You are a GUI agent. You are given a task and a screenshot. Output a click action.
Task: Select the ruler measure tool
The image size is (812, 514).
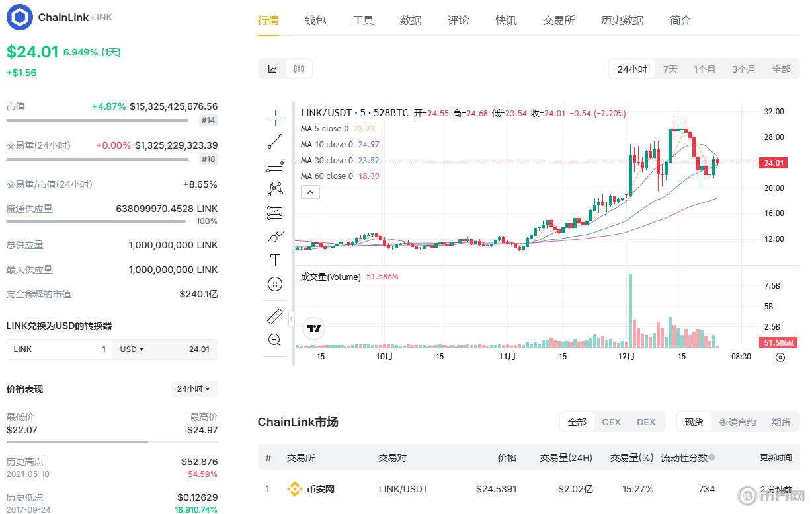(275, 316)
